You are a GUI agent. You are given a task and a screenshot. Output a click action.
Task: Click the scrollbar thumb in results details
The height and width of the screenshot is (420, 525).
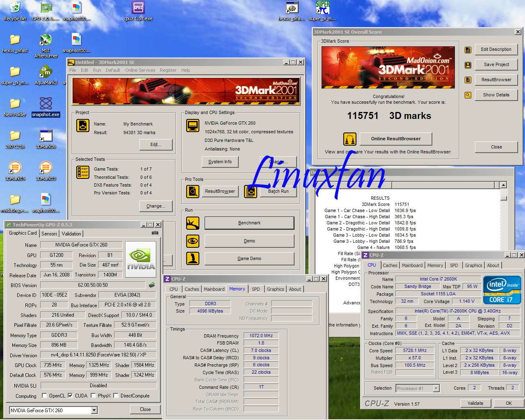point(504,198)
